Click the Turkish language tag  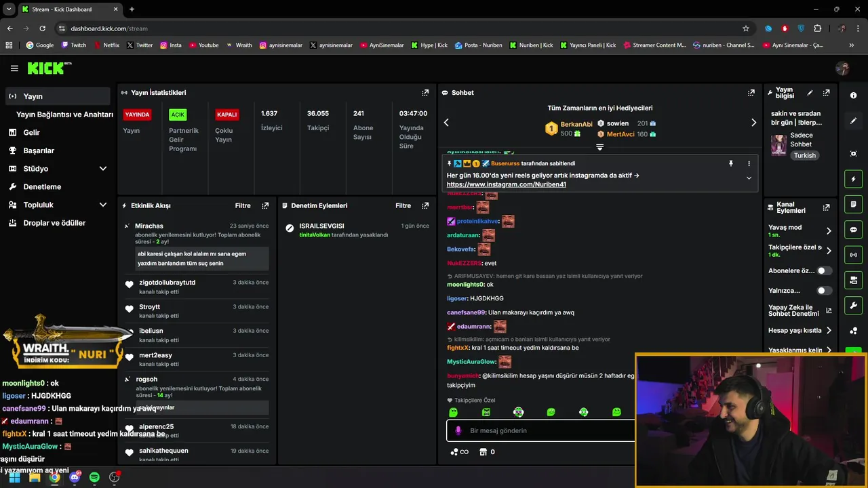point(806,155)
